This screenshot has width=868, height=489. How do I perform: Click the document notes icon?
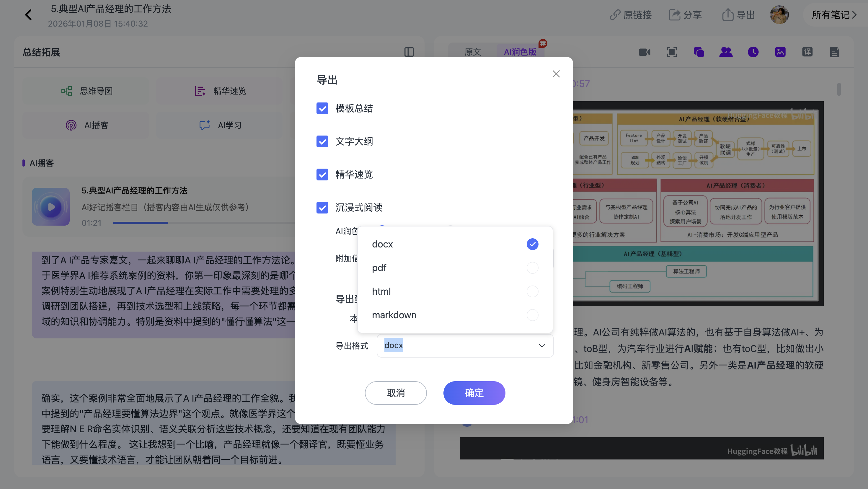(x=834, y=52)
